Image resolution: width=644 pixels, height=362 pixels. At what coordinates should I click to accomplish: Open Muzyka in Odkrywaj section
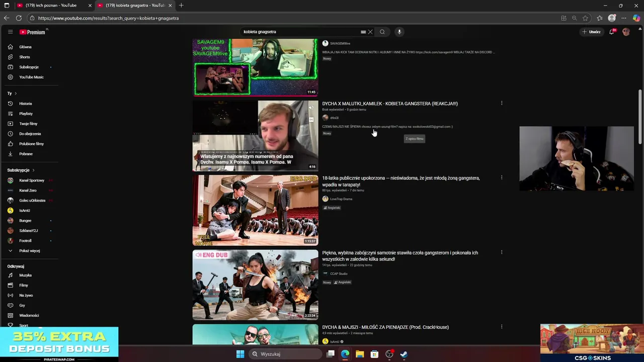point(25,275)
